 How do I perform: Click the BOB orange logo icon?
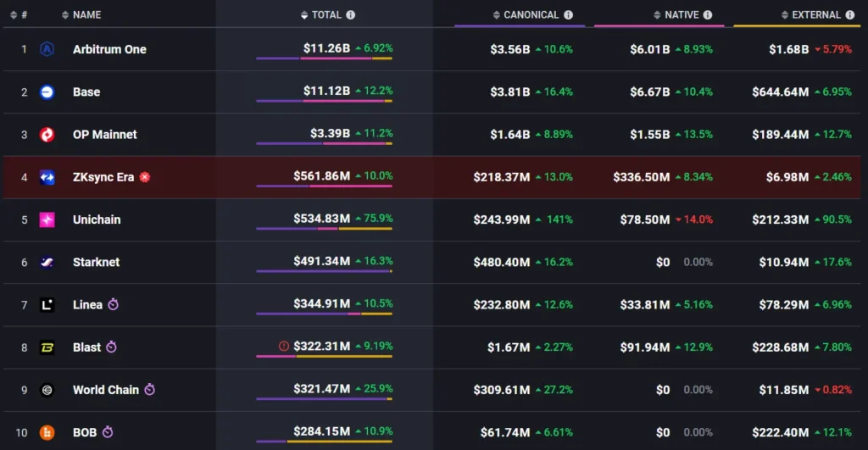[x=47, y=433]
